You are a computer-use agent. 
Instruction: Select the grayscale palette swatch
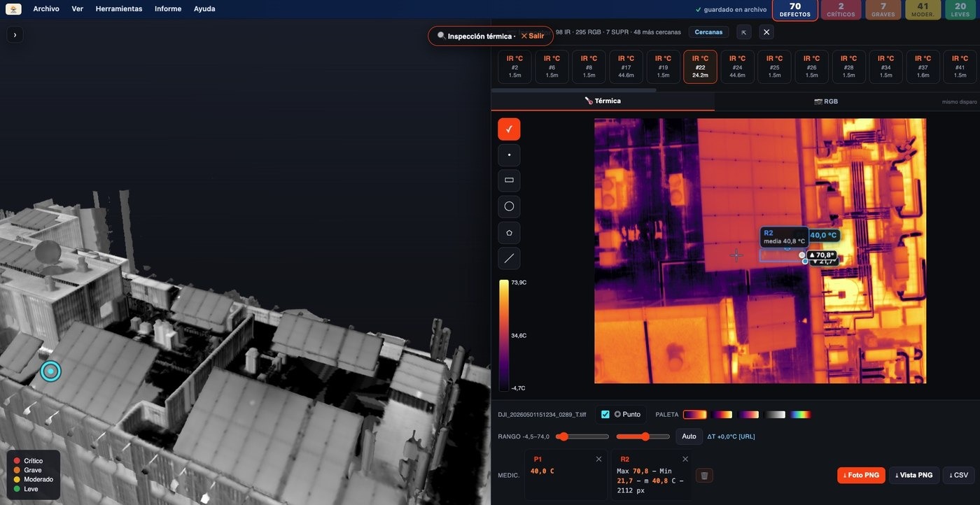pyautogui.click(x=775, y=415)
